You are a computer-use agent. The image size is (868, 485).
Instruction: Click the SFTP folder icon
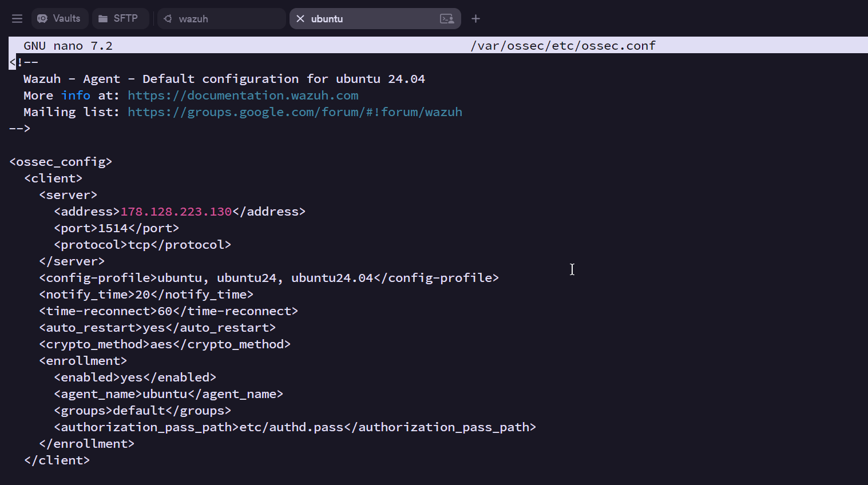click(103, 19)
